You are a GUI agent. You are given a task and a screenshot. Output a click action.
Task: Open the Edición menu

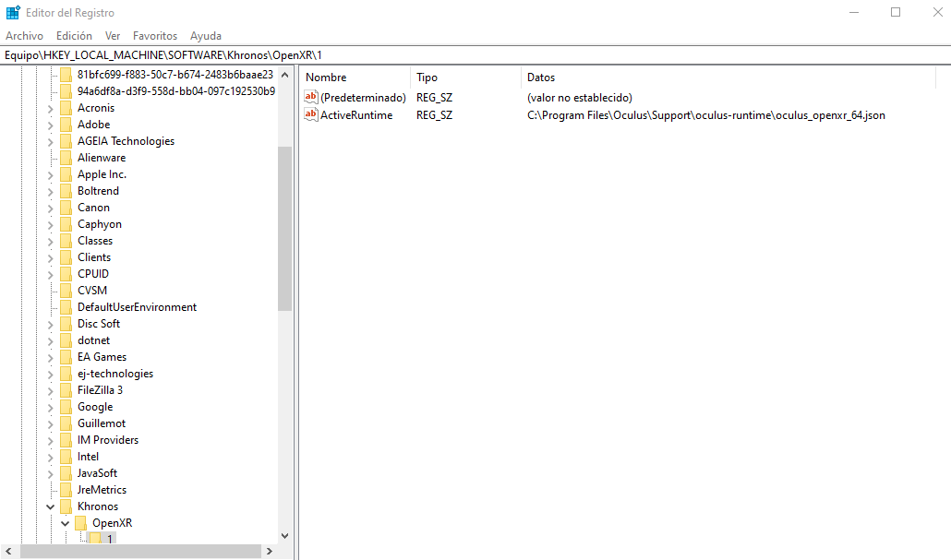74,36
